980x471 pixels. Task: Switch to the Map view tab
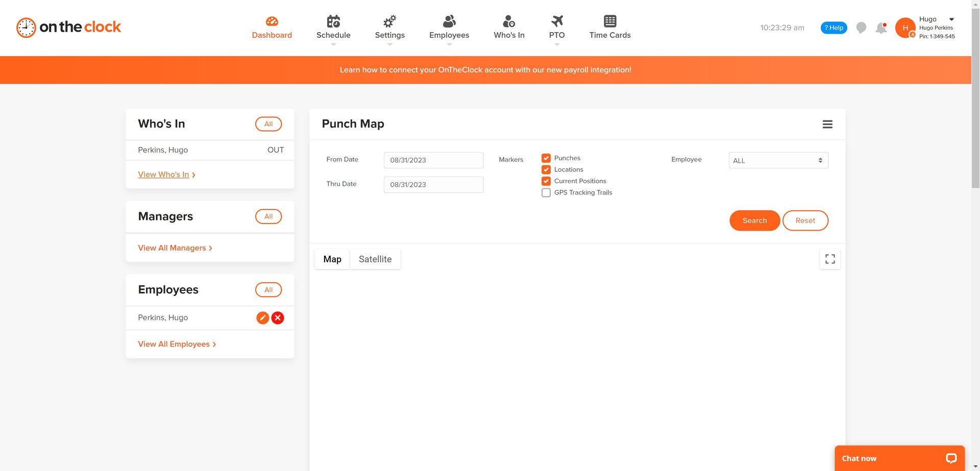332,259
